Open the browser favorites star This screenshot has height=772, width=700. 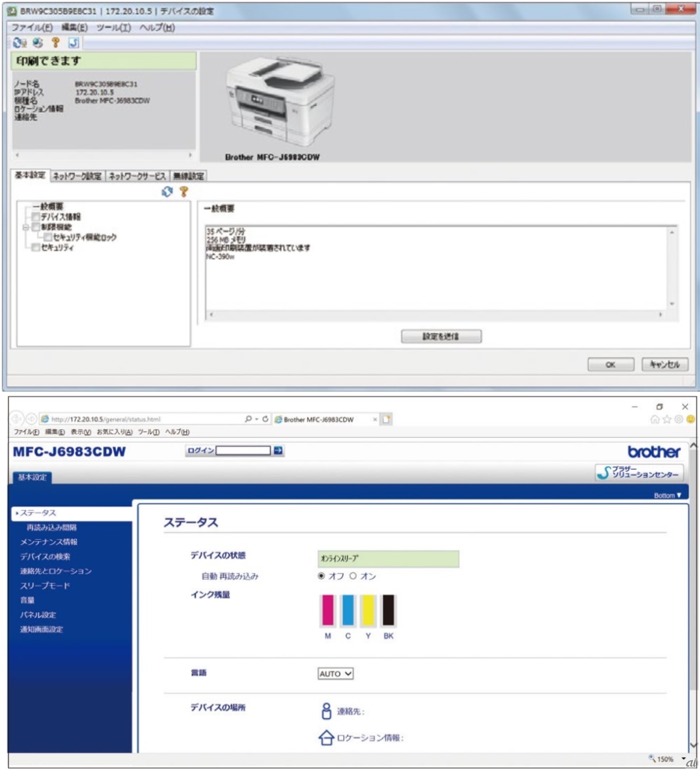pyautogui.click(x=667, y=419)
